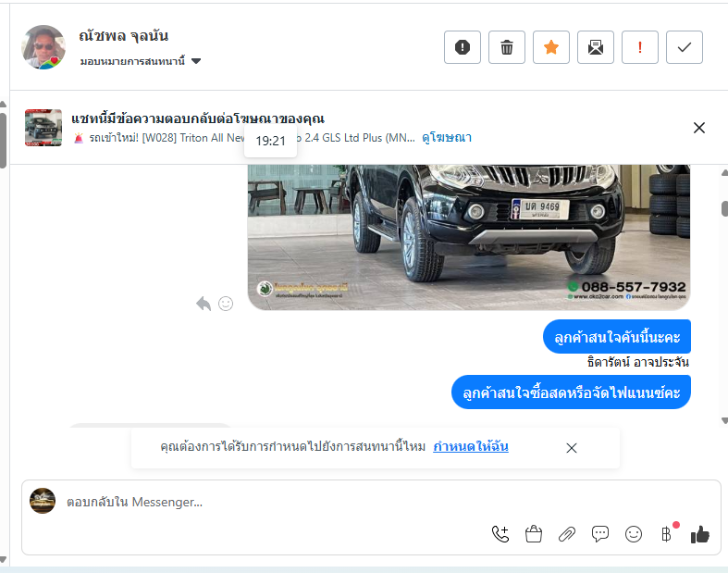React to car photo with emoji

point(226,304)
